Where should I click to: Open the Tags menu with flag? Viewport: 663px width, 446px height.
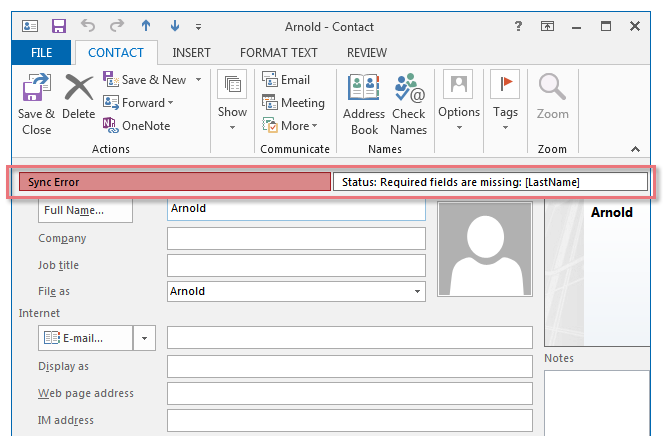[505, 101]
